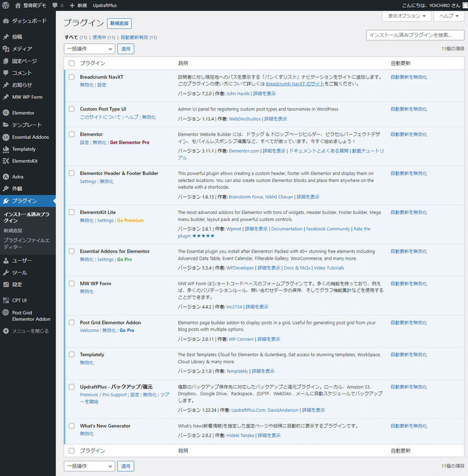Click Get Elementor Pro link
468x476 pixels.
click(130, 142)
